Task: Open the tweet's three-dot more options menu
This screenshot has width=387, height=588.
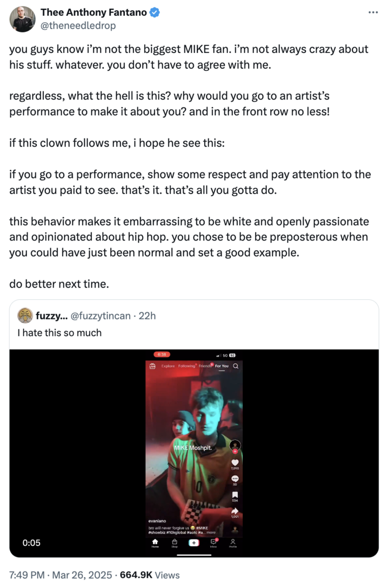Action: click(x=373, y=12)
